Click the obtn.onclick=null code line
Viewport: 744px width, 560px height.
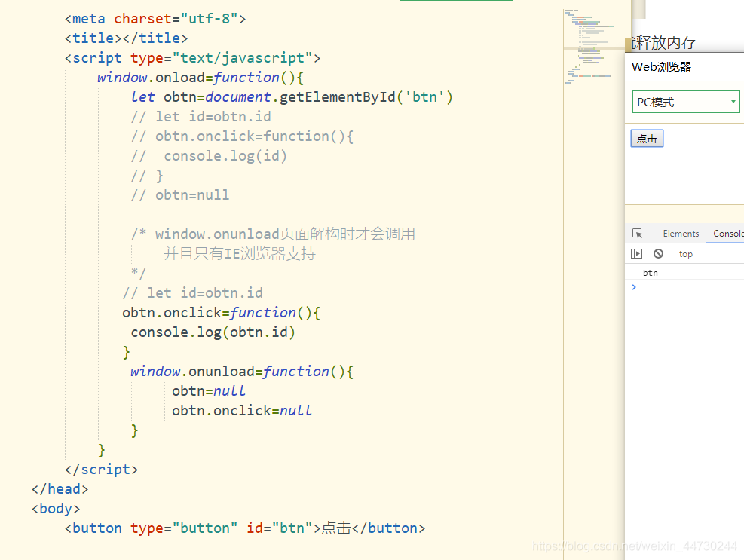pos(242,411)
